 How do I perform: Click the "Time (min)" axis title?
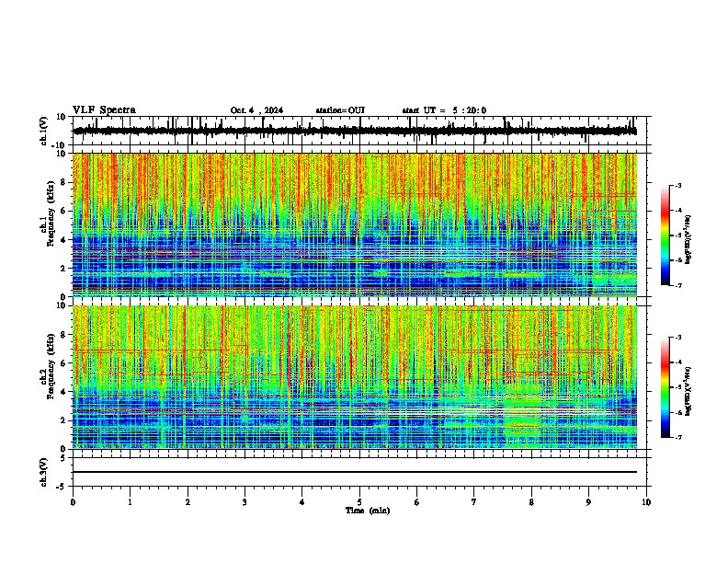click(368, 511)
